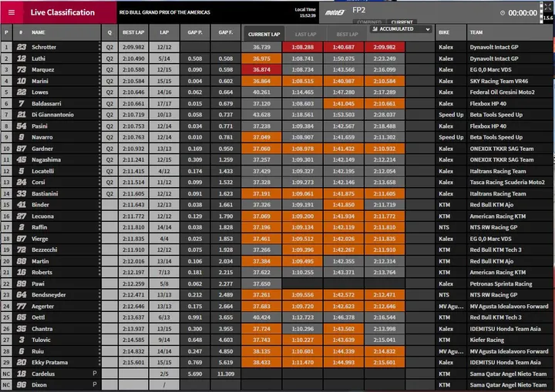Click the dotted handle on Luthi's row
Screen dimensions: 555x392
point(99,59)
